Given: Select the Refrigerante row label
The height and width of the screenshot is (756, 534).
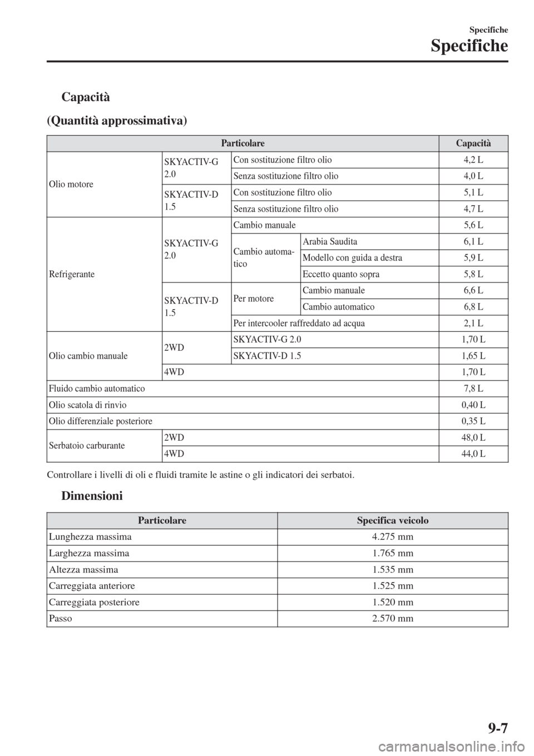Looking at the screenshot, I should coord(72,274).
